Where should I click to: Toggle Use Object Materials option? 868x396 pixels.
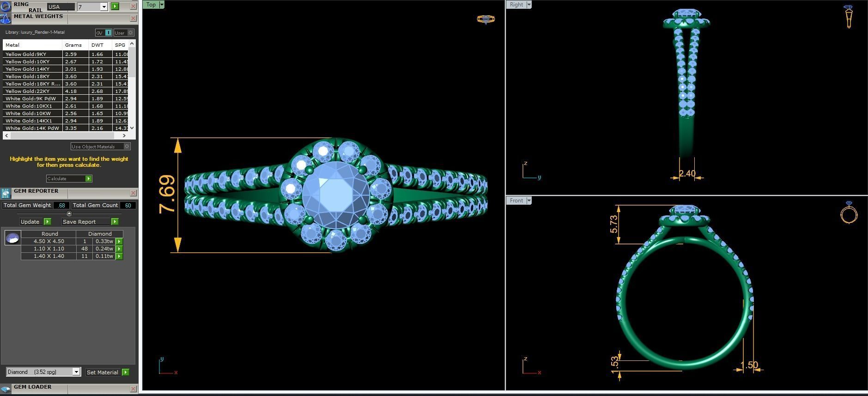point(101,146)
